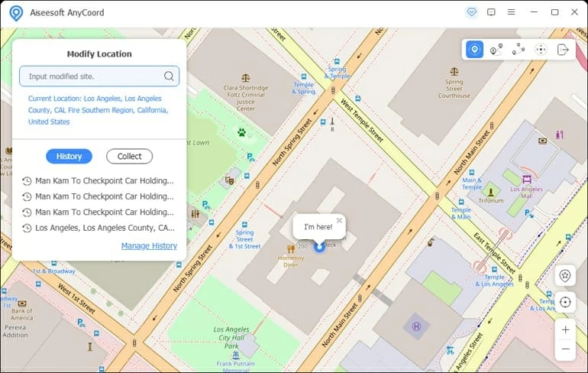Open the Manage History link
The height and width of the screenshot is (373, 588).
[149, 246]
